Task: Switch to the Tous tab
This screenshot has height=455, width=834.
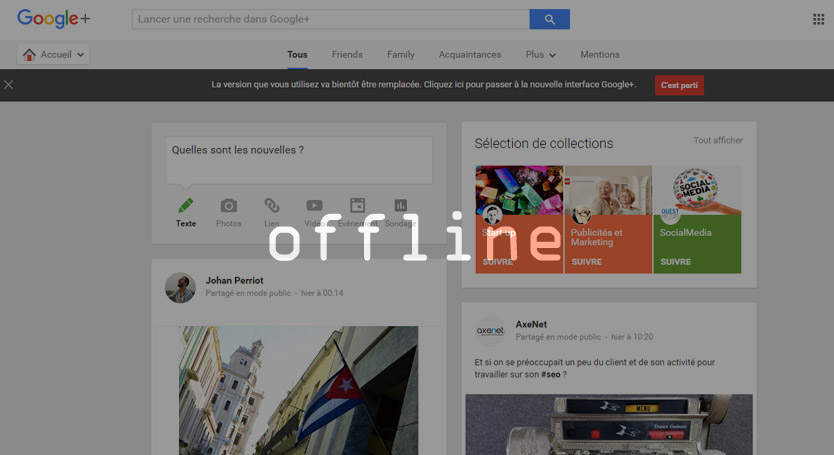Action: point(297,55)
